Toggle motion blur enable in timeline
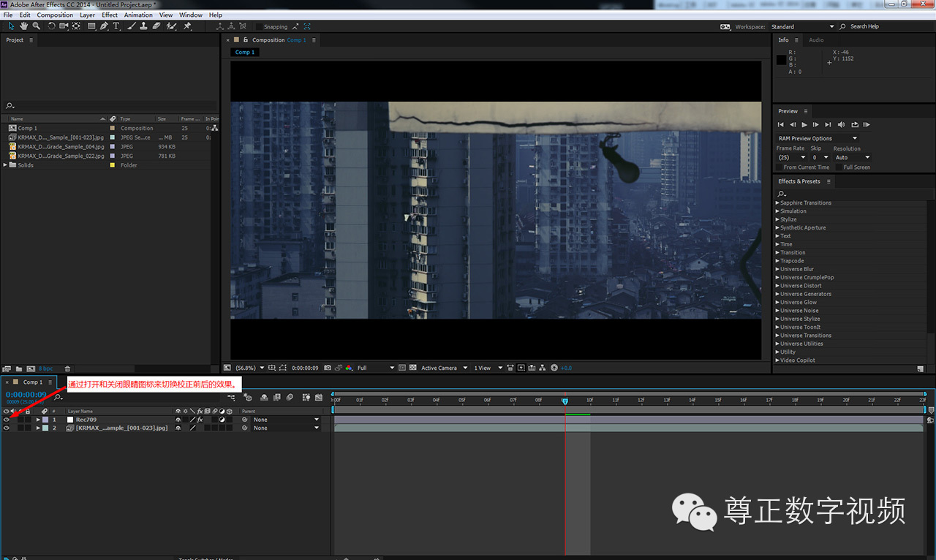Image resolution: width=936 pixels, height=560 pixels. click(x=290, y=397)
